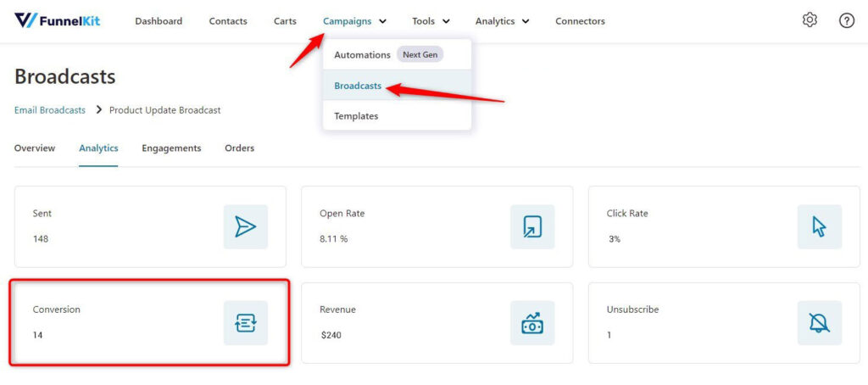
Task: Click the FunnelKit logo
Action: click(x=57, y=21)
